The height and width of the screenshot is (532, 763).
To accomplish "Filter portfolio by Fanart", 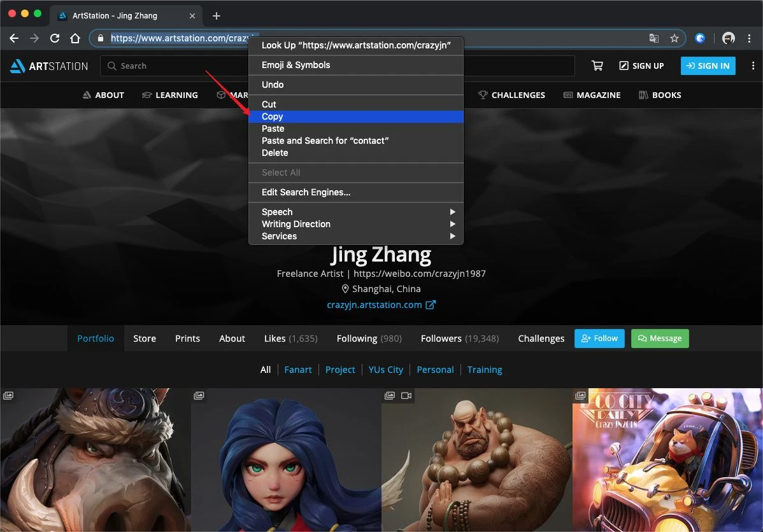I will pos(298,370).
